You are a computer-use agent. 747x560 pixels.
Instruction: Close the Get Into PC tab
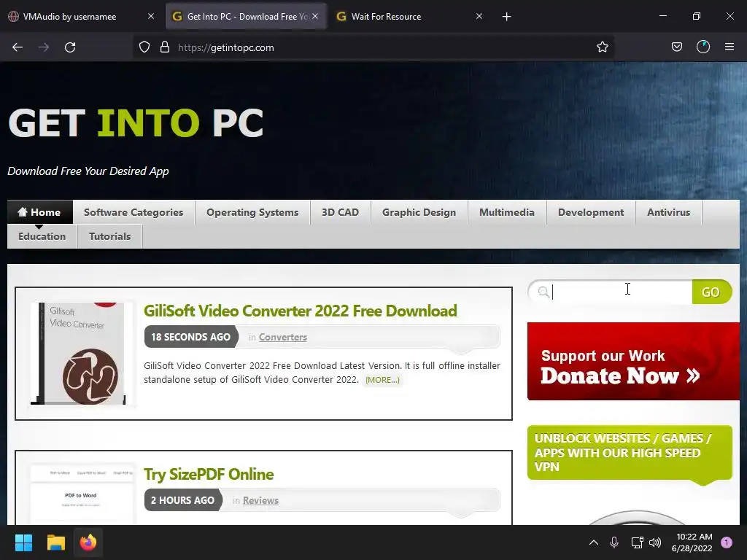[315, 16]
